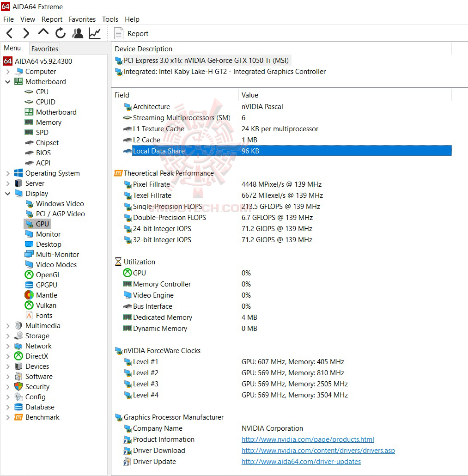Switch to the Favorites tab in sidebar
Image resolution: width=468 pixels, height=476 pixels.
point(45,49)
